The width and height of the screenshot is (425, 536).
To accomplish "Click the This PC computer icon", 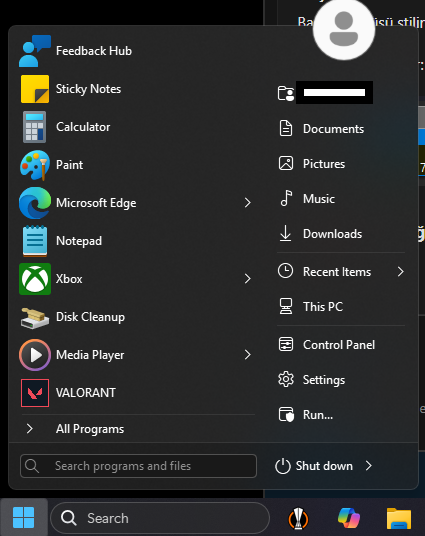I will coord(286,306).
